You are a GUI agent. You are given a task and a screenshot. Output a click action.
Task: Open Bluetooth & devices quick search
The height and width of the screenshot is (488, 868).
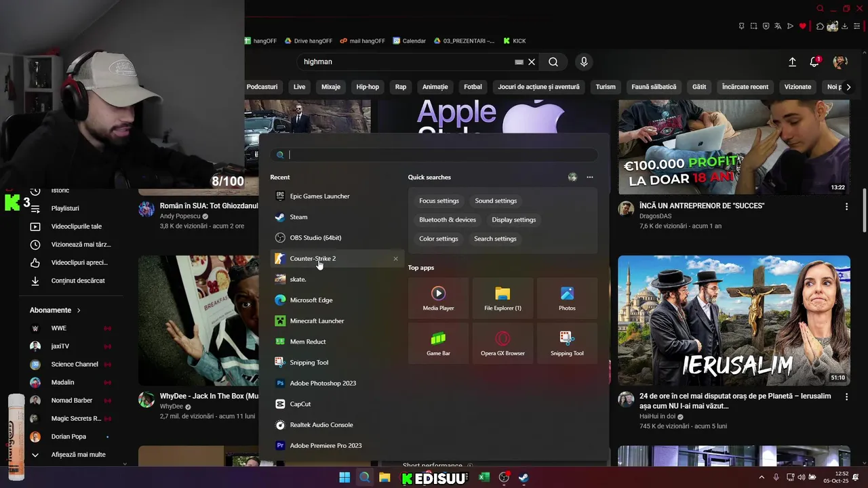448,220
